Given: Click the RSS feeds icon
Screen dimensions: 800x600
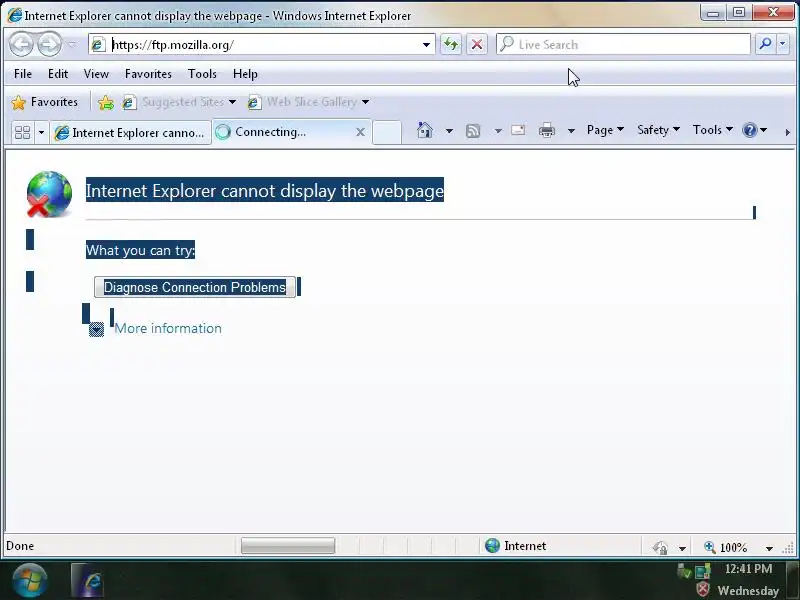Looking at the screenshot, I should pos(473,131).
